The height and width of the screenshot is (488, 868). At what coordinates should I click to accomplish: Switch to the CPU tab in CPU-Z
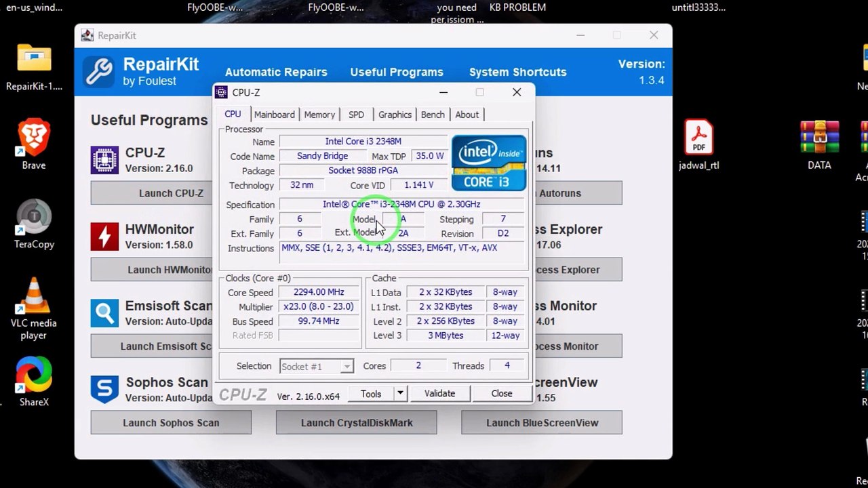click(233, 115)
